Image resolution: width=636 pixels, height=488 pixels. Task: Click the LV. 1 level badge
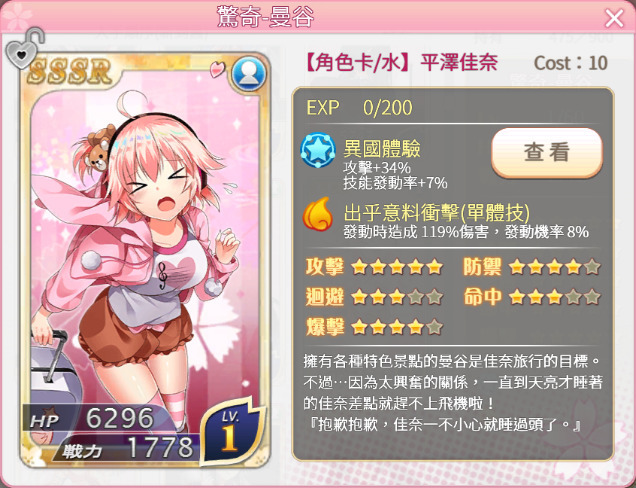click(232, 432)
